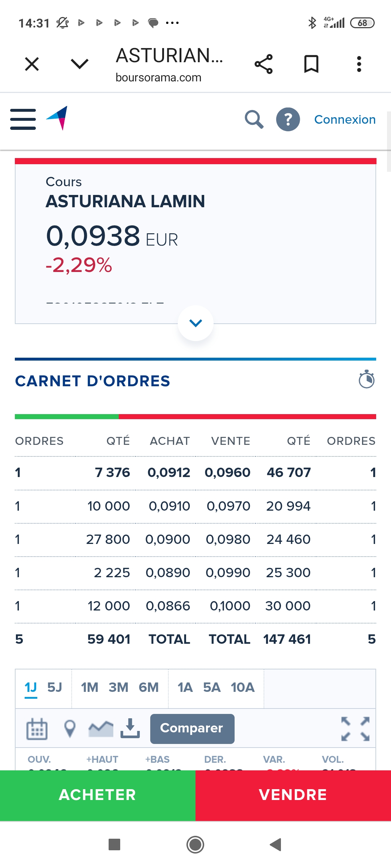The image size is (391, 868).
Task: Expand the chart to fullscreen
Action: 355,728
